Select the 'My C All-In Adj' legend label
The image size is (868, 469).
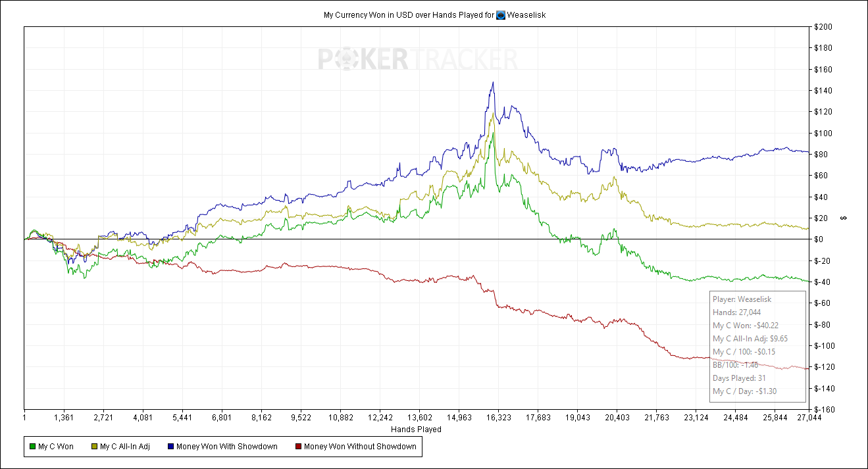tap(125, 447)
